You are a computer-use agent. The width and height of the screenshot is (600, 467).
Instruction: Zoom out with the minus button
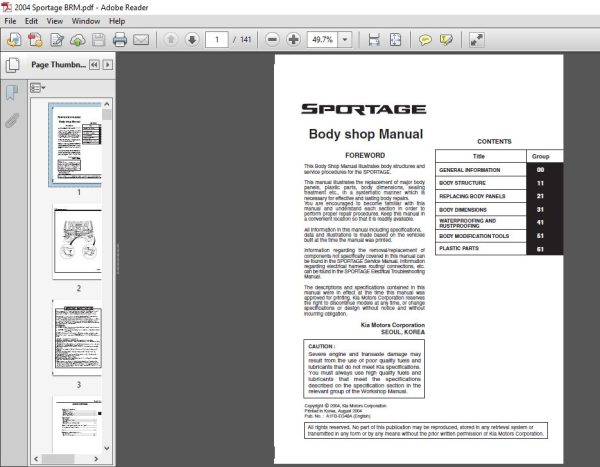click(x=272, y=39)
